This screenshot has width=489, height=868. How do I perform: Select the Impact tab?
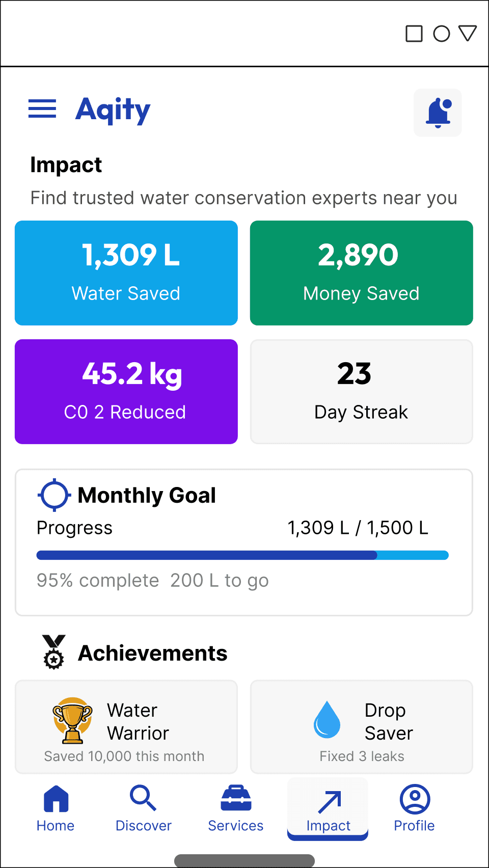[328, 809]
